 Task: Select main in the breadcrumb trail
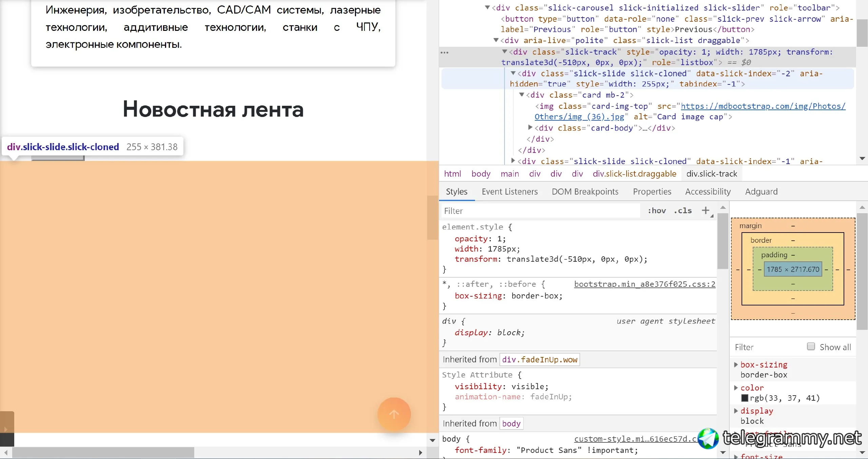510,174
